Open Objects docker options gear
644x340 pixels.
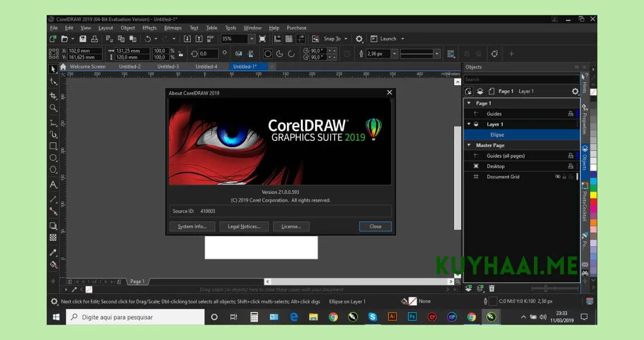[x=575, y=91]
